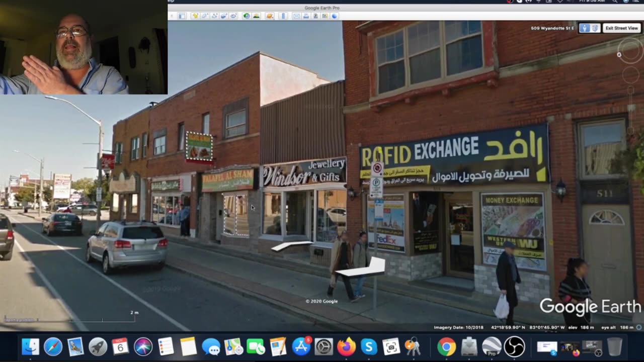Click the © 2020 Google copyright text

click(x=321, y=301)
